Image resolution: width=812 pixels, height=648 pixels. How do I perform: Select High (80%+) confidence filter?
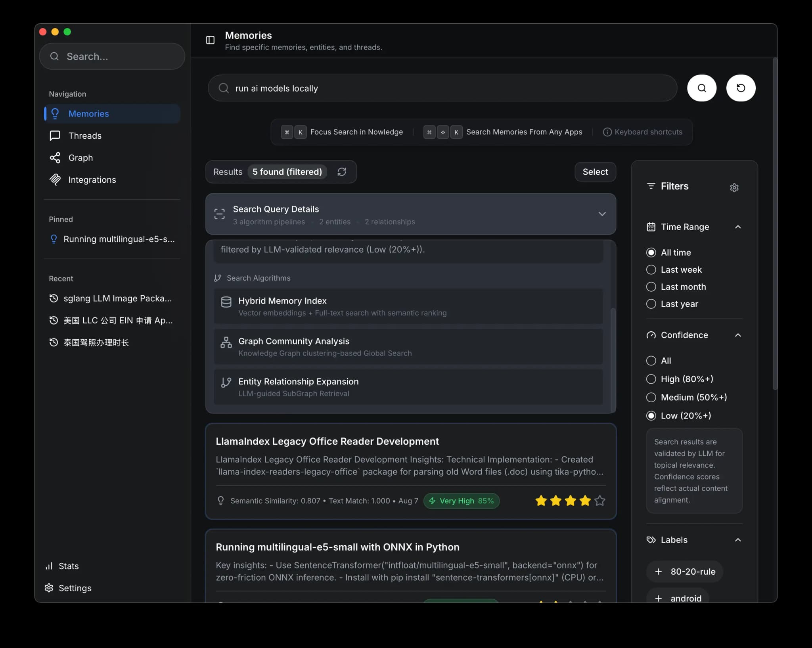pyautogui.click(x=651, y=379)
